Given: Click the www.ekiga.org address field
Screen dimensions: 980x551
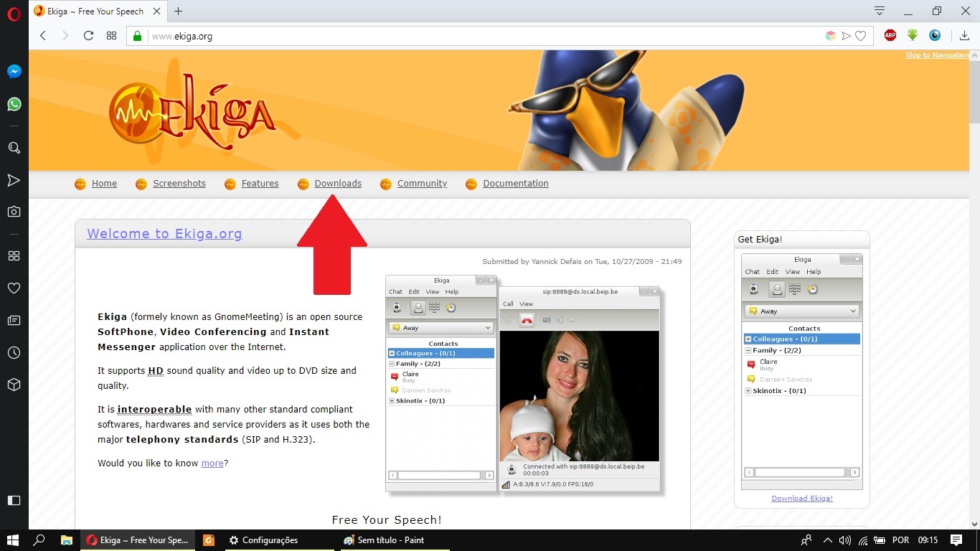Looking at the screenshot, I should [x=430, y=36].
